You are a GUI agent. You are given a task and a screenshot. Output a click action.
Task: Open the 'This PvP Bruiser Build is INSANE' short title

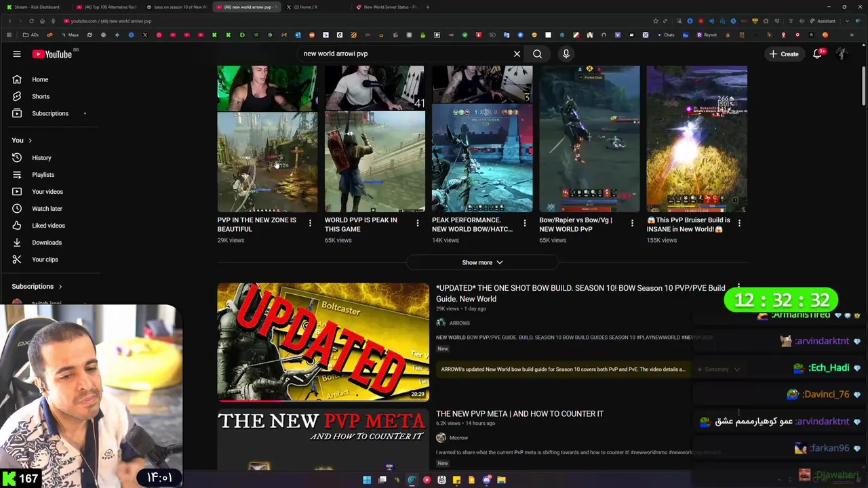click(x=688, y=224)
